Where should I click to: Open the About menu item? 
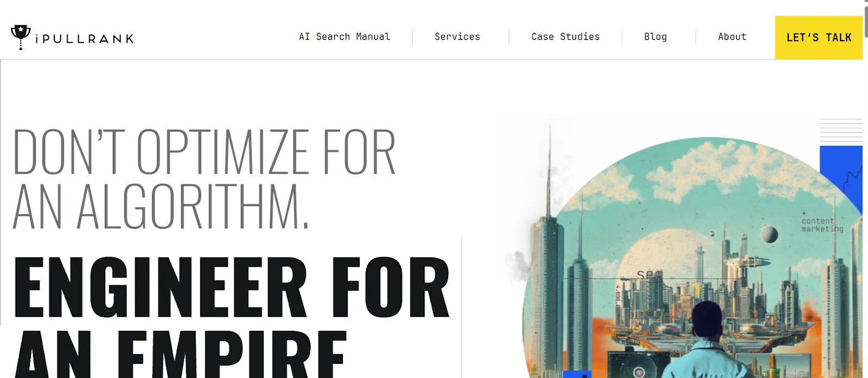[732, 37]
